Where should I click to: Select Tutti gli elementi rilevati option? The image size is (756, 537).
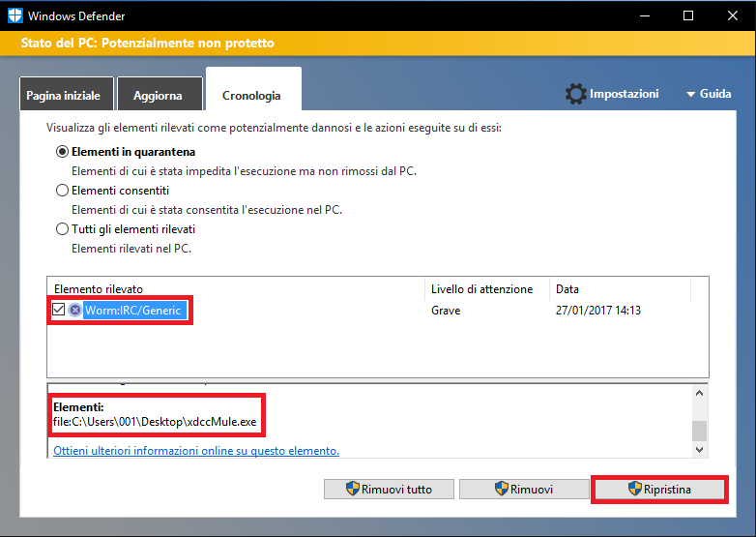tap(63, 229)
